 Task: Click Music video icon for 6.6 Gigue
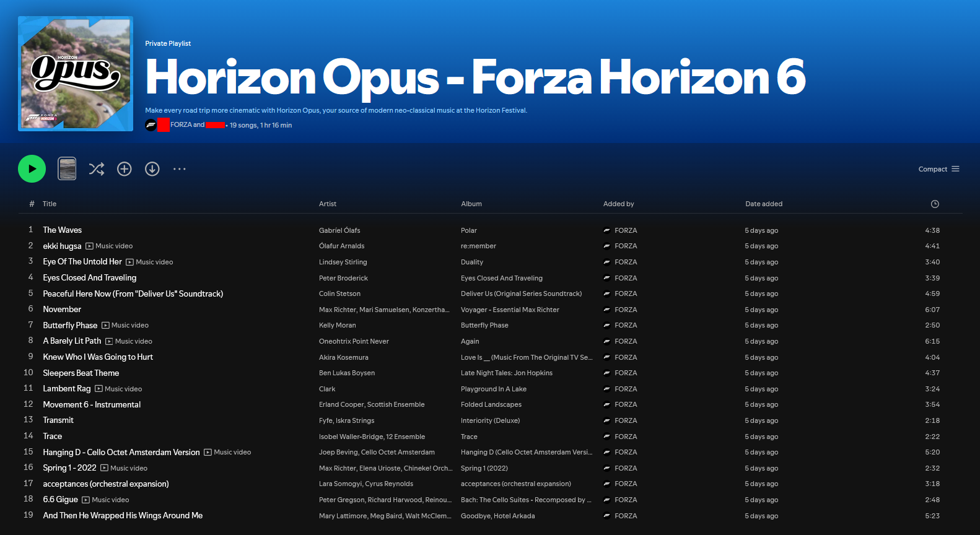tap(85, 500)
